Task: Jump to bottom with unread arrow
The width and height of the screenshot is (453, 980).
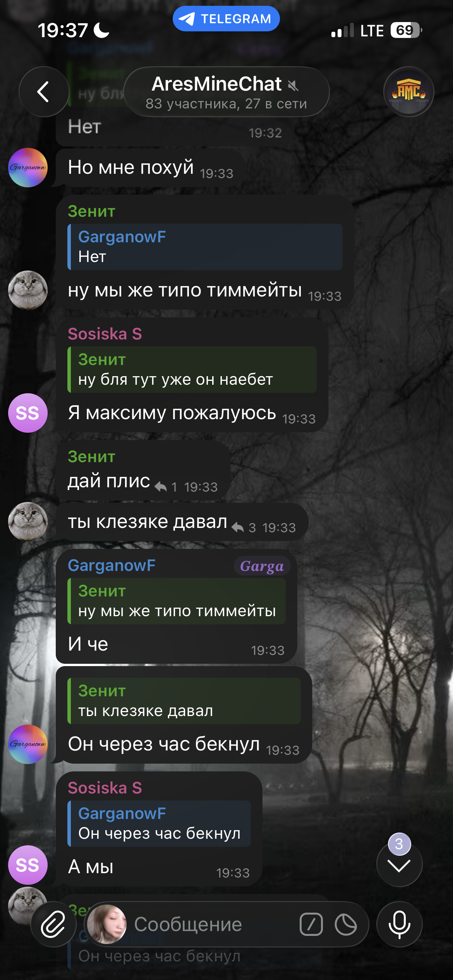Action: click(399, 863)
